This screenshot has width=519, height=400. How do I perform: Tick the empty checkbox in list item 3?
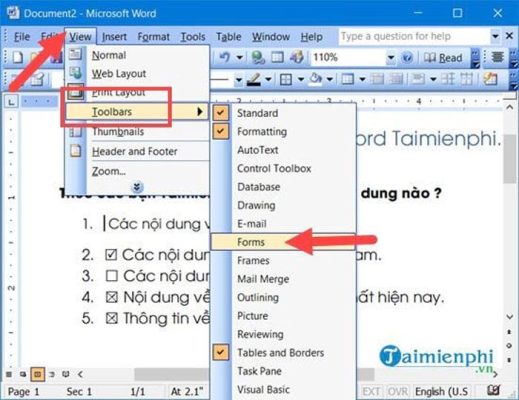tap(111, 276)
